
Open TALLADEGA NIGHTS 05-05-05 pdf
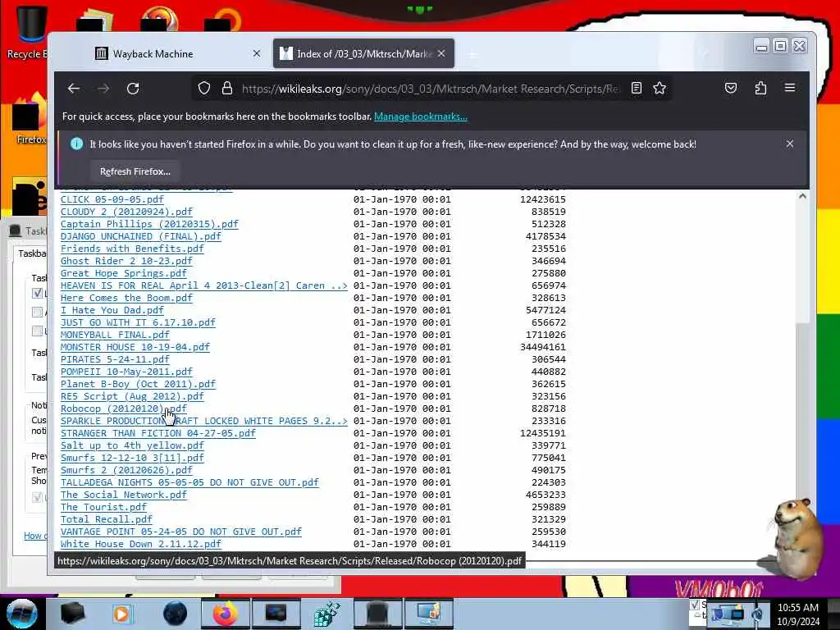point(189,482)
